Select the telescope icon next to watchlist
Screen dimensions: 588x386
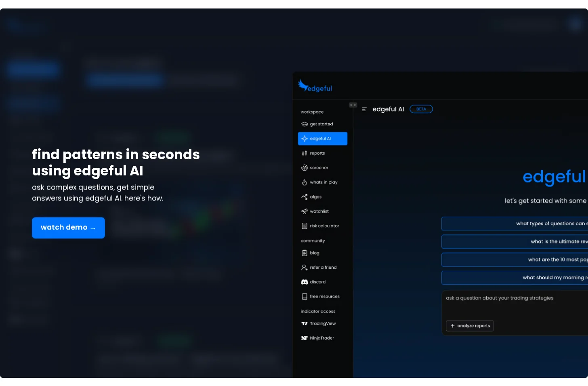point(304,211)
